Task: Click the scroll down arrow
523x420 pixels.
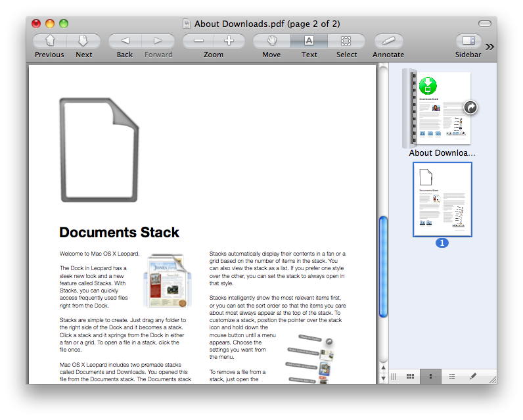Action: [x=384, y=377]
